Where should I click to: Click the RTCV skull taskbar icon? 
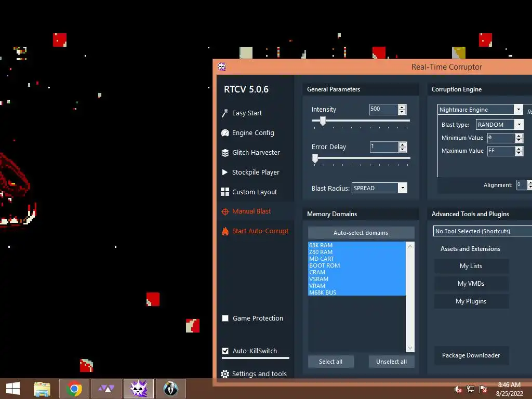(139, 389)
